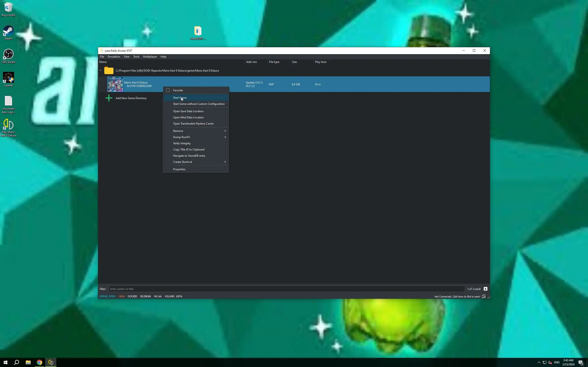The width and height of the screenshot is (588, 367).
Task: Click the VOLUME: 100% status control
Action: tap(173, 296)
